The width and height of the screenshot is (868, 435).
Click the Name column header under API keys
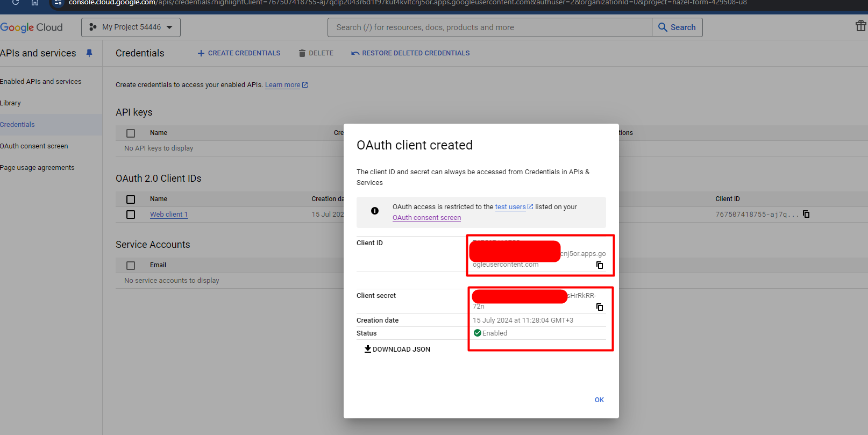[159, 133]
